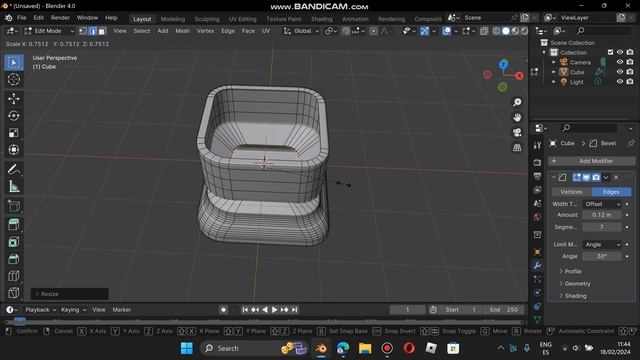Screen dimensions: 640x360
Task: Open the Object properties orange square tab
Action: tap(537, 252)
